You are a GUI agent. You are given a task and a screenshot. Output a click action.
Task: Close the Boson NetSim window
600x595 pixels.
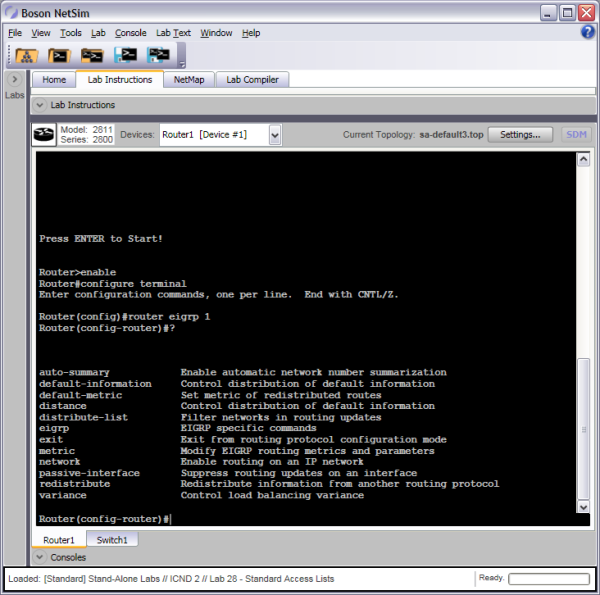coord(586,13)
